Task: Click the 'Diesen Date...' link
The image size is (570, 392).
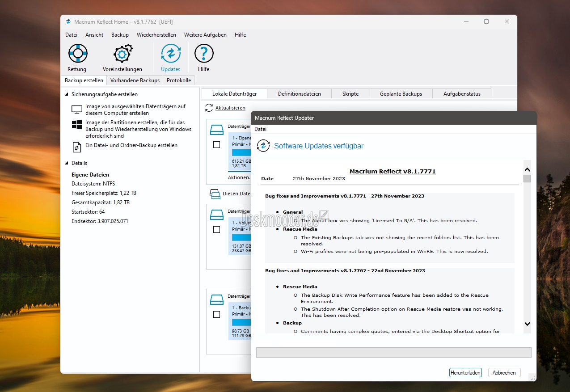Action: pos(236,194)
